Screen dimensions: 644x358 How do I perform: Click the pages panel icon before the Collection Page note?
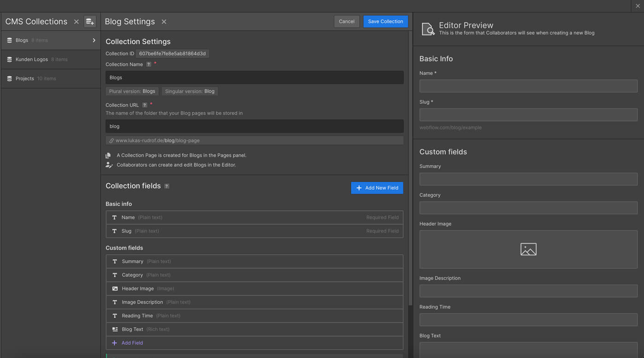pyautogui.click(x=109, y=155)
